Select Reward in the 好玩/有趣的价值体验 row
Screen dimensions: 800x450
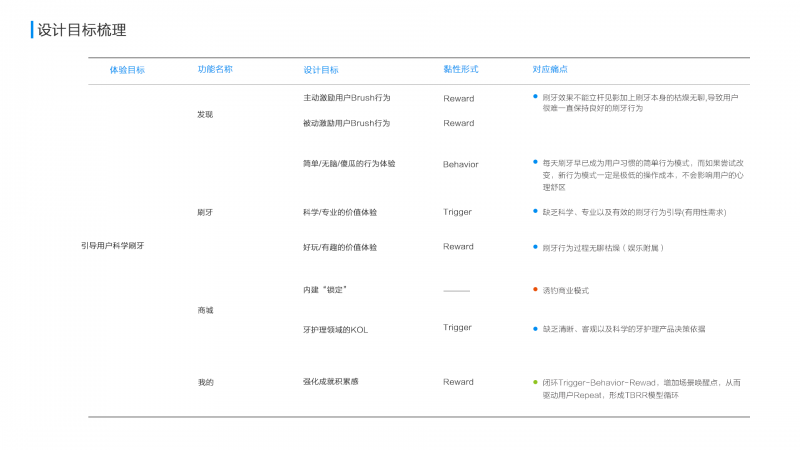click(x=458, y=247)
